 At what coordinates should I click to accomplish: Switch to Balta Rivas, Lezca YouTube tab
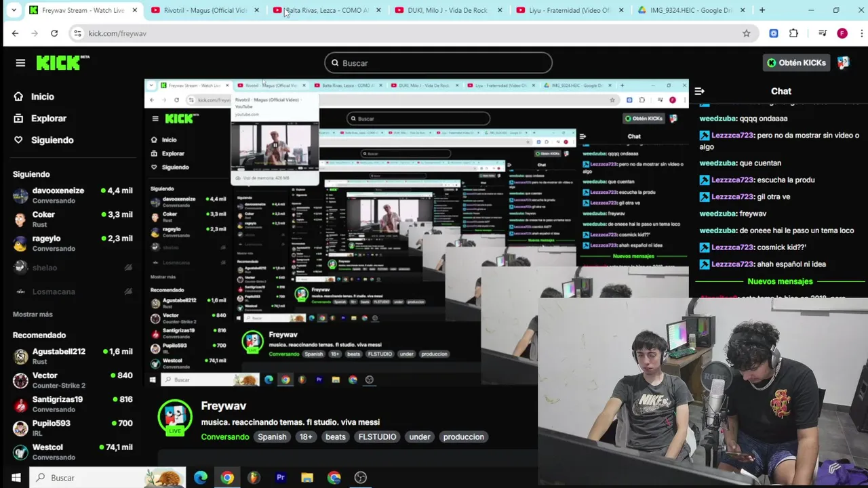[325, 10]
